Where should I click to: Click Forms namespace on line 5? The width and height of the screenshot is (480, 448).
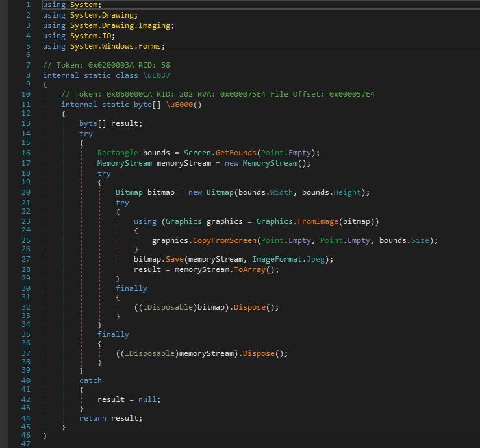[149, 46]
